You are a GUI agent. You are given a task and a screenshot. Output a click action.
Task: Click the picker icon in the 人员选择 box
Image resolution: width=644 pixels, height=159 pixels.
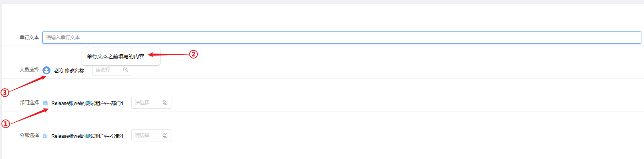coord(126,70)
